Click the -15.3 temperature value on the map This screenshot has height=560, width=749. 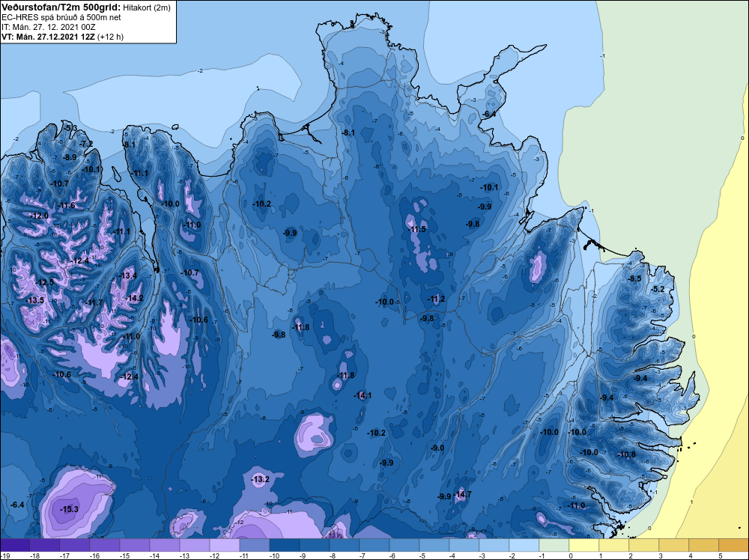[69, 509]
